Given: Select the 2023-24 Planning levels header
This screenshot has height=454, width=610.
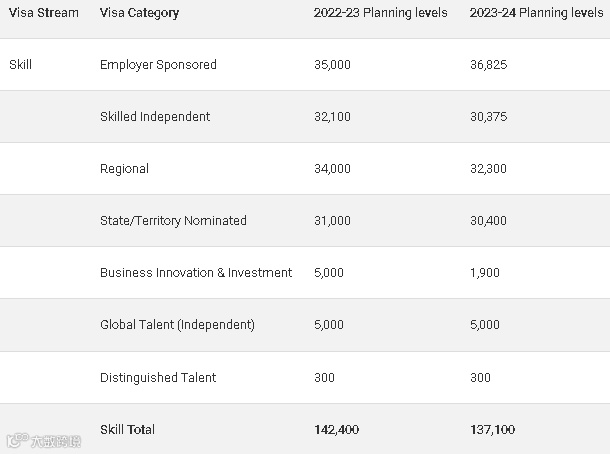Looking at the screenshot, I should (x=536, y=13).
